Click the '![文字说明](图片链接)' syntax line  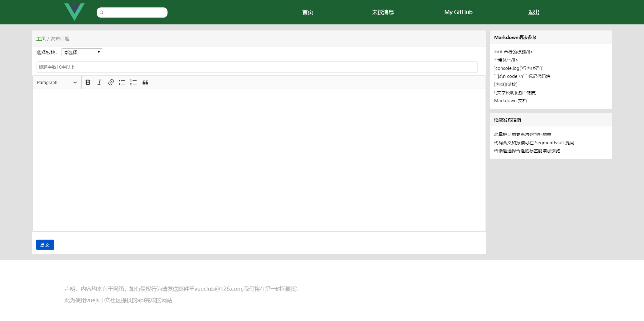(515, 93)
